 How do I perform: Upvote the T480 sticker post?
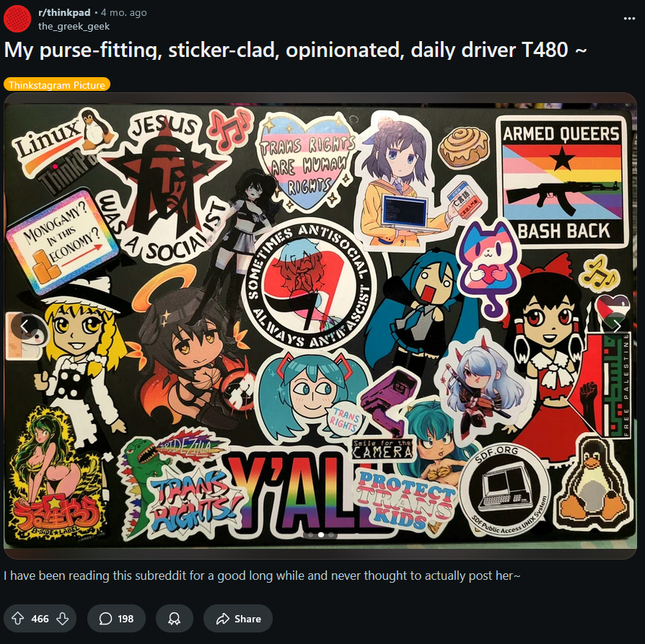pos(17,618)
